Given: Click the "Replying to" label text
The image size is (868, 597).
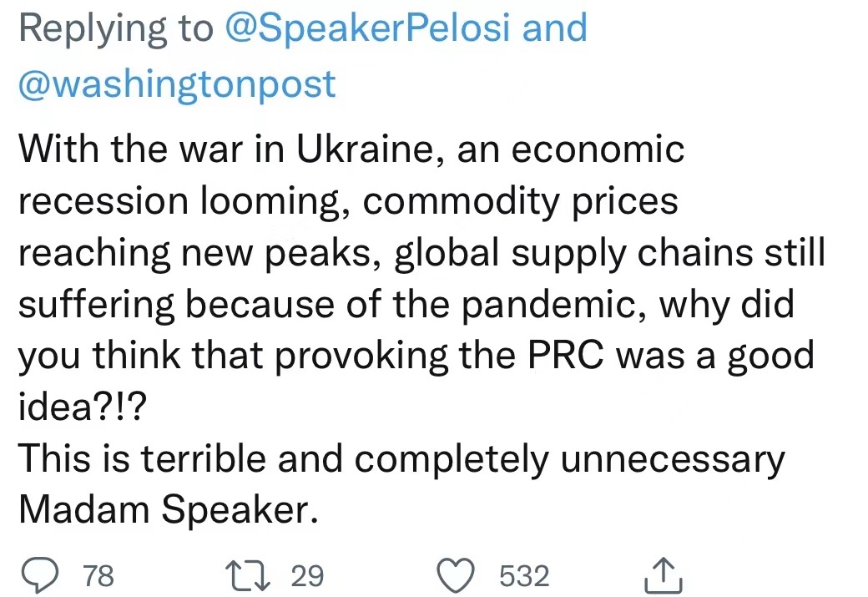Looking at the screenshot, I should [x=116, y=29].
